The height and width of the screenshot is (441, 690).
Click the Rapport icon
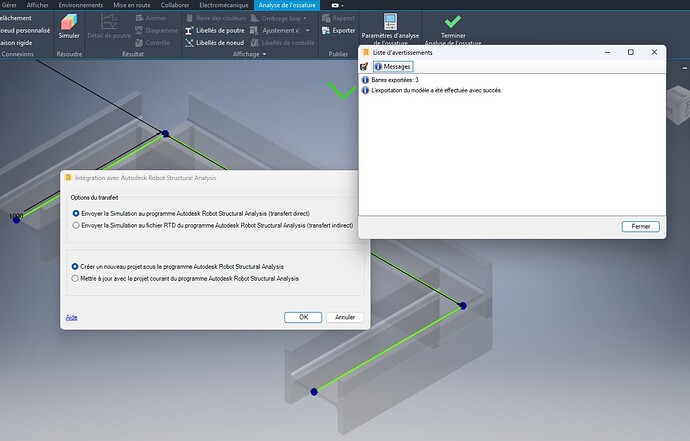326,18
